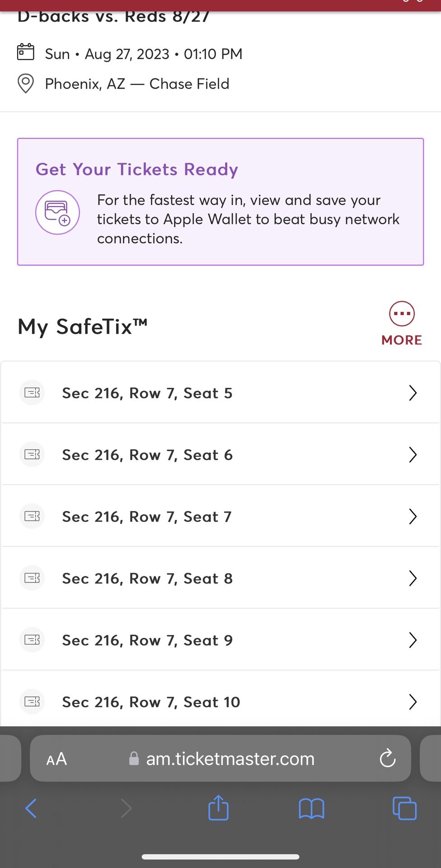Show all open Safari tabs

point(404,808)
